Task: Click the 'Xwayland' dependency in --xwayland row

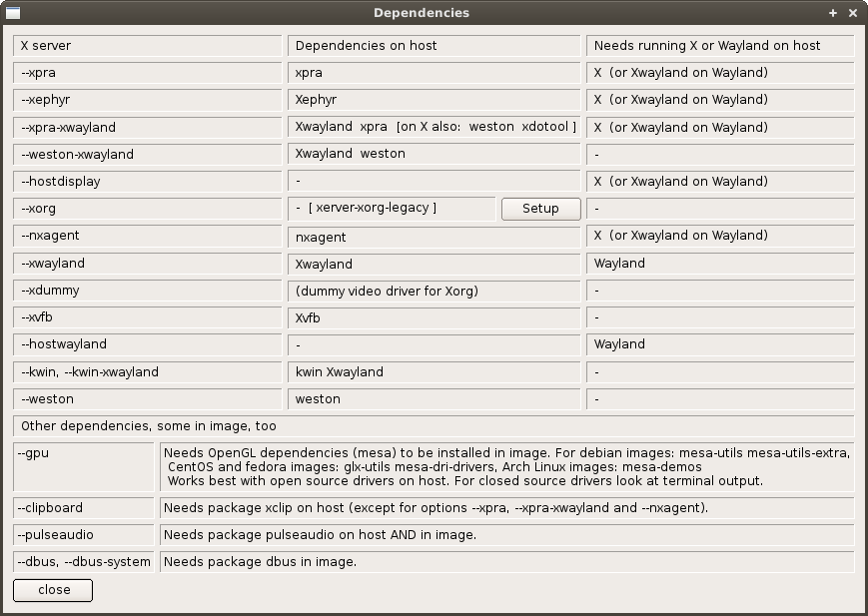Action: pos(434,264)
